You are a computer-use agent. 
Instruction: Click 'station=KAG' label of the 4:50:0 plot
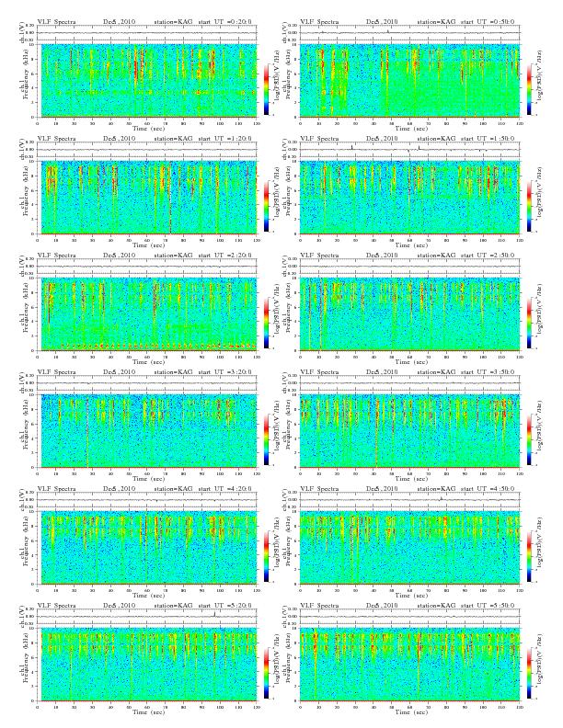click(x=436, y=489)
